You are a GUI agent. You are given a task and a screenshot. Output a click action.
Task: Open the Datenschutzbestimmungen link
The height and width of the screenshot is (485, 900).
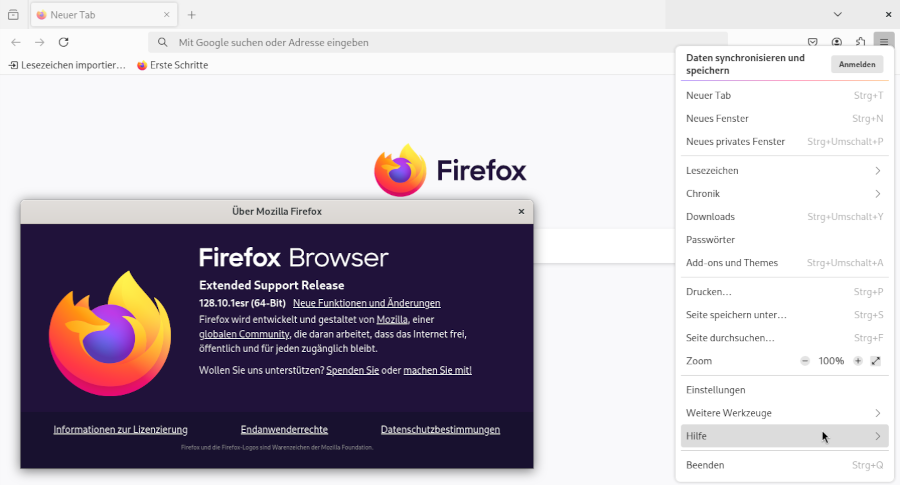pos(440,429)
